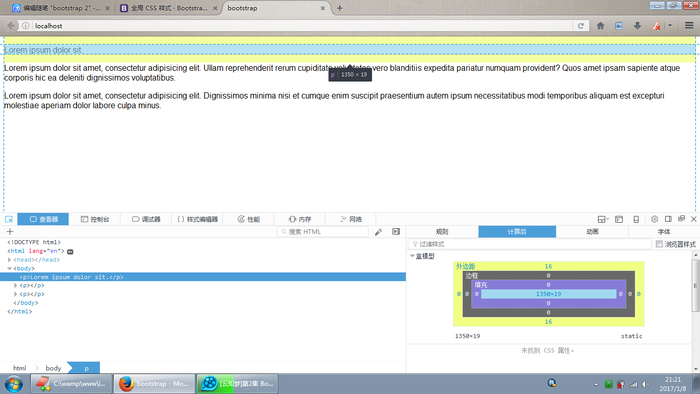Close the developer tools panel

[694, 219]
